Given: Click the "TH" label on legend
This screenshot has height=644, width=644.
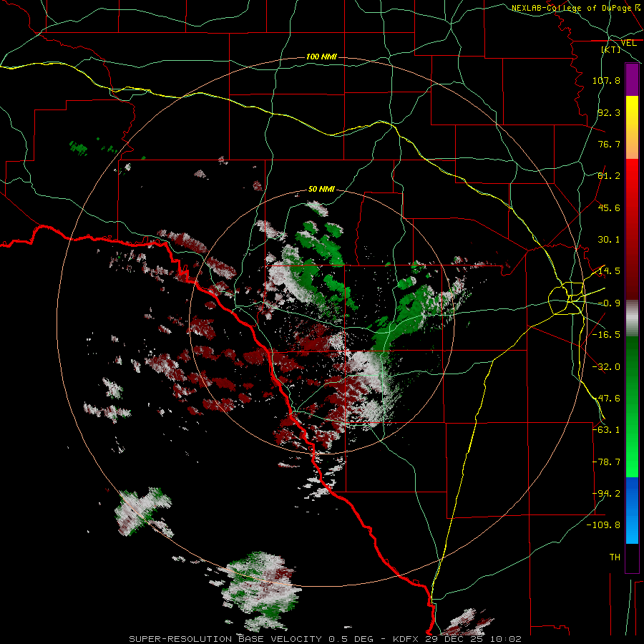Looking at the screenshot, I should tap(615, 557).
